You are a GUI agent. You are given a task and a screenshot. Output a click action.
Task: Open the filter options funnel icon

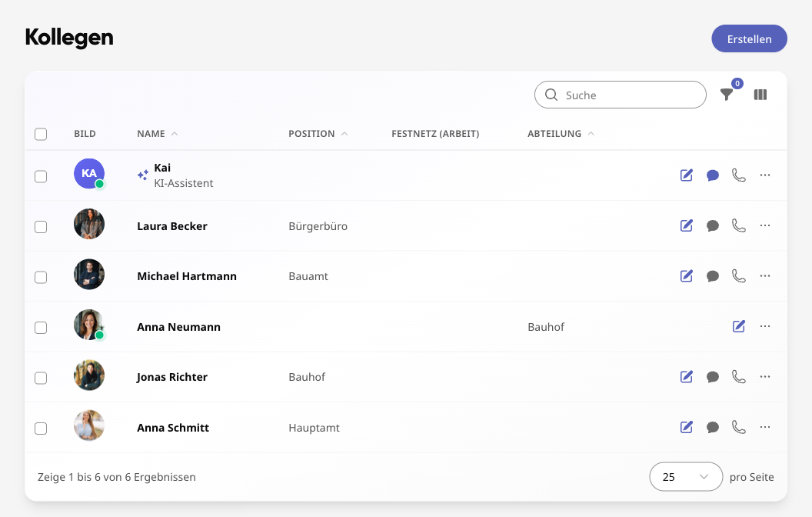pyautogui.click(x=726, y=95)
